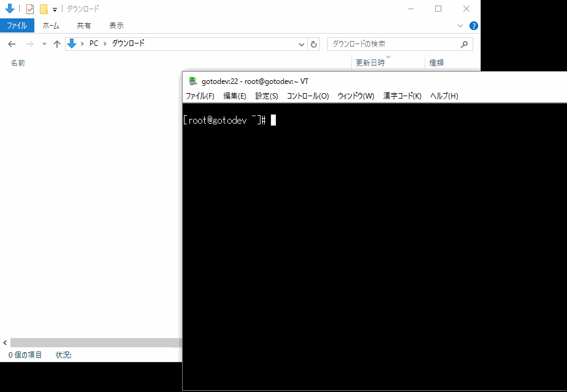Open the quick access toolbar customize dropdown
Image resolution: width=567 pixels, height=392 pixels.
(55, 9)
